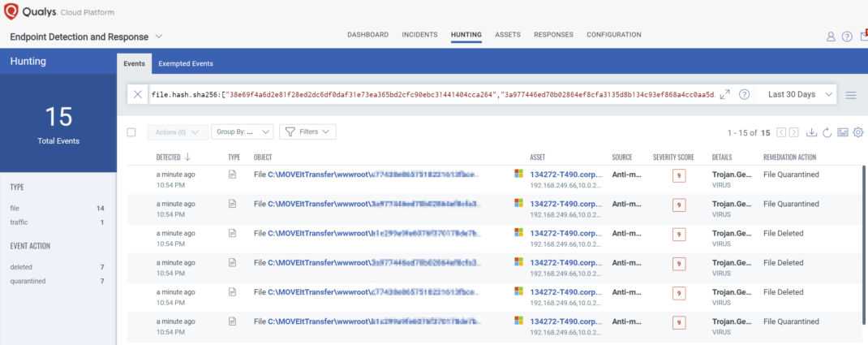
Task: Expand the search query box
Action: point(724,95)
